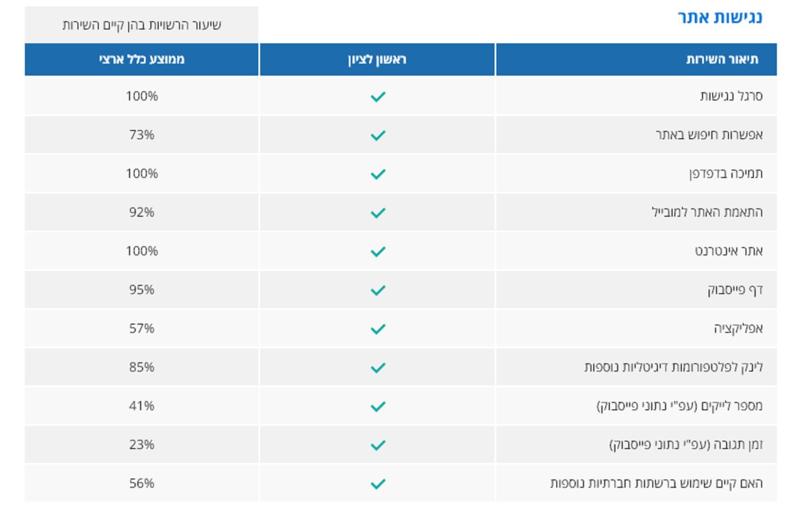The height and width of the screenshot is (532, 787).
Task: Click the checkmark in the תמיכה בדפדפן row
Action: coord(378,174)
